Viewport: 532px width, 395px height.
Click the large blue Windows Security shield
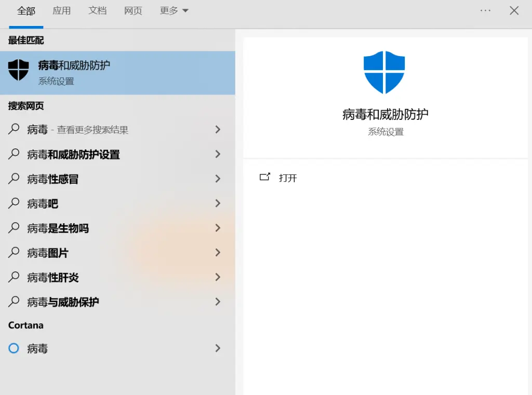pyautogui.click(x=384, y=73)
